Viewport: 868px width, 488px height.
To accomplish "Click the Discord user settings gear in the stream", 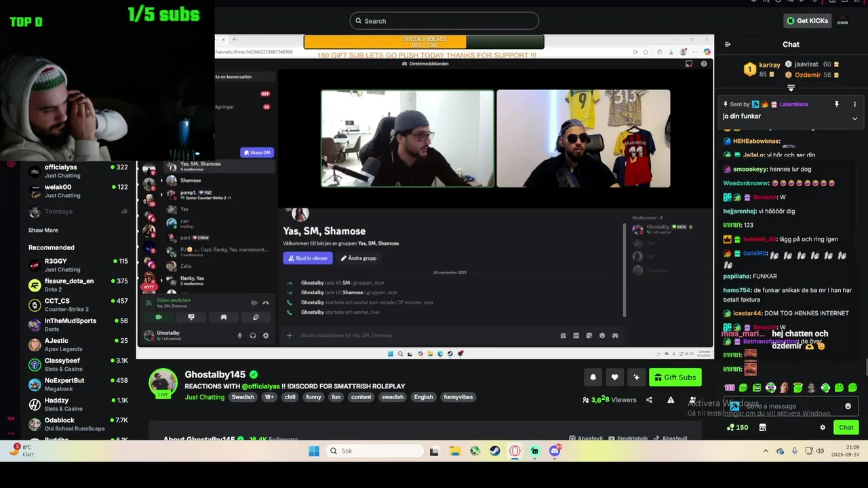I will click(266, 335).
